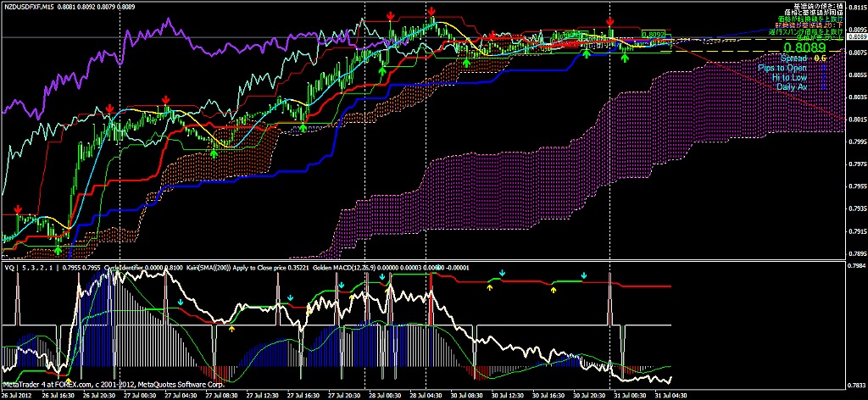Click the 0.8035 price axis value
Image resolution: width=868 pixels, height=400 pixels.
[x=856, y=97]
